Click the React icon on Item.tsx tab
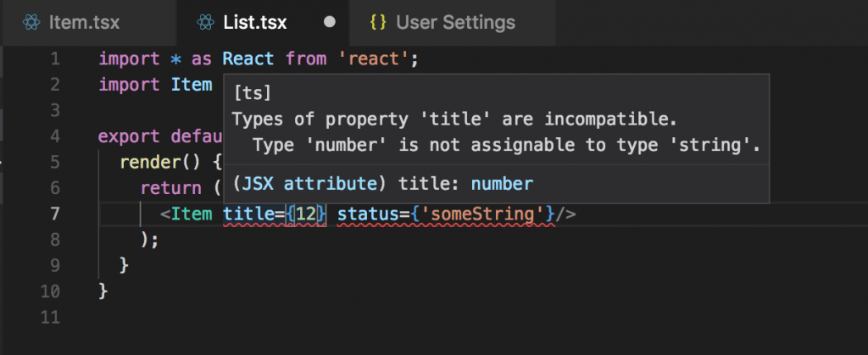This screenshot has height=355, width=868. coord(31,22)
